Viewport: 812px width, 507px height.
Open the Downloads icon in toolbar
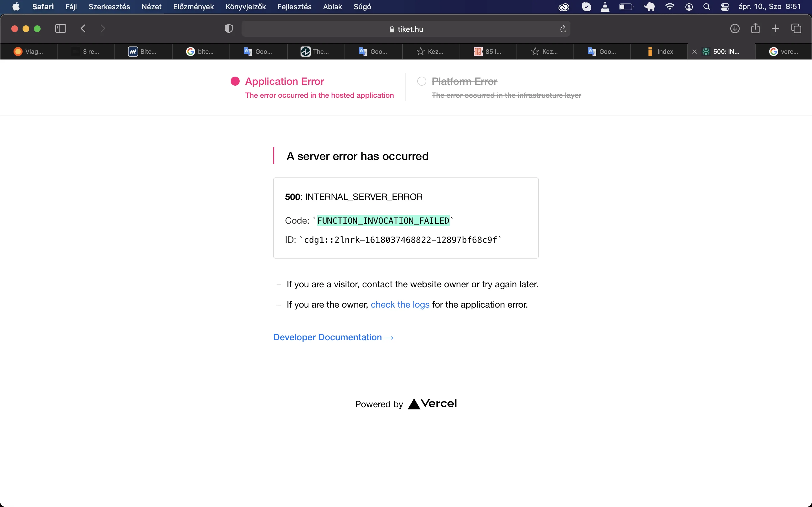pos(734,28)
